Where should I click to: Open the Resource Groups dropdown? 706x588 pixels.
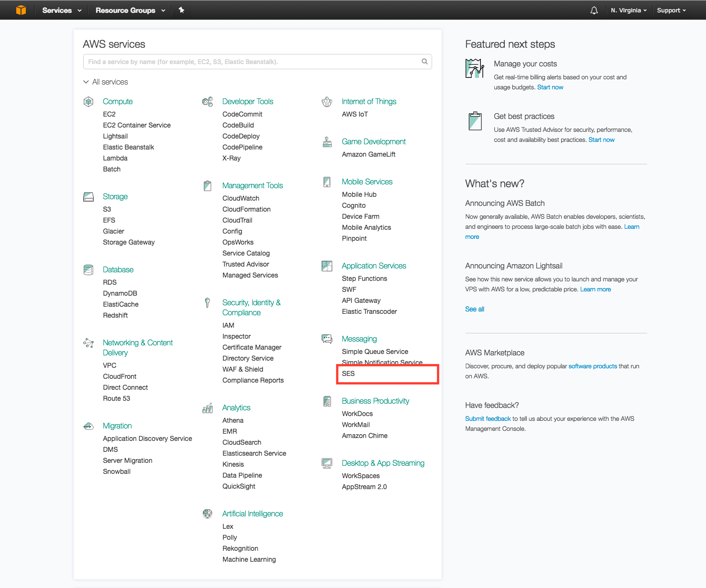pyautogui.click(x=130, y=10)
